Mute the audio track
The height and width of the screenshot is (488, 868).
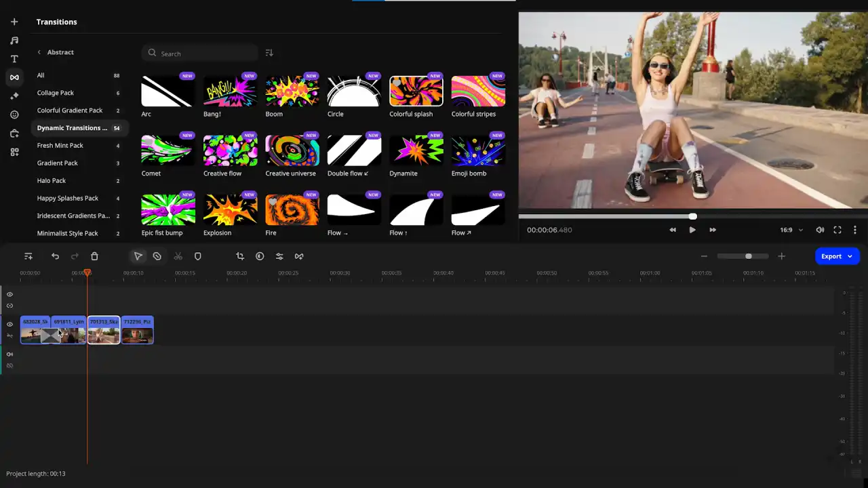point(9,354)
